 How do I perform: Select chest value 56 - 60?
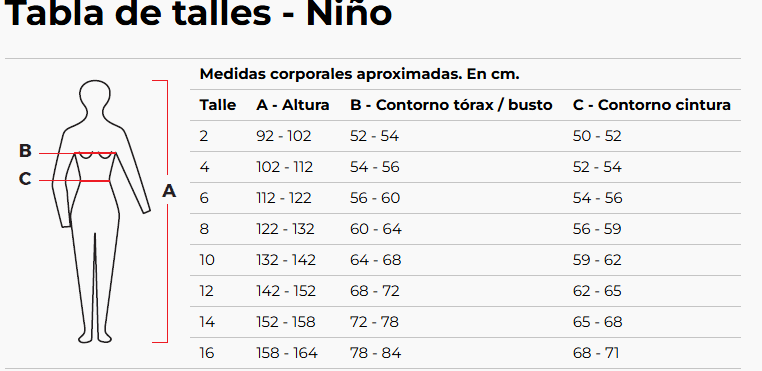click(375, 198)
